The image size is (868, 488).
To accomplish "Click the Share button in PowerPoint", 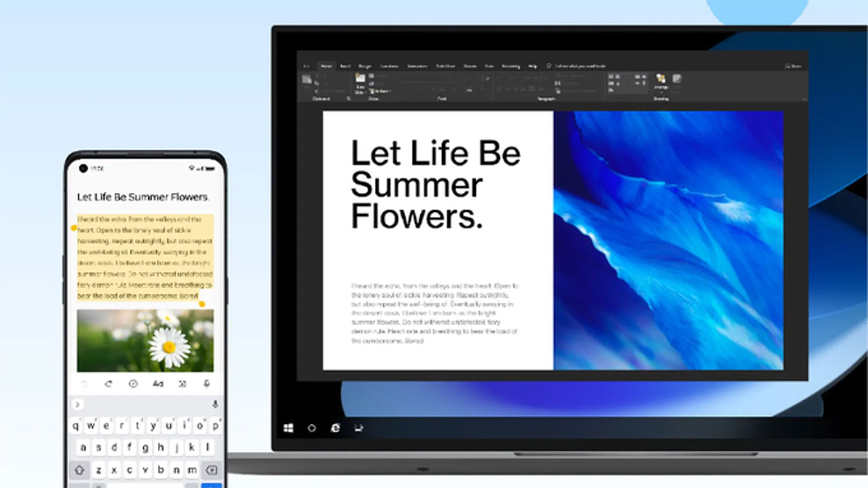I will click(x=793, y=66).
